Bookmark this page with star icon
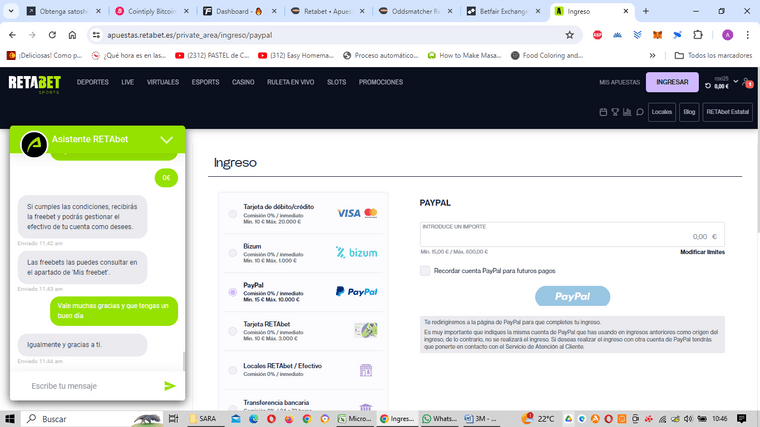 pos(570,35)
